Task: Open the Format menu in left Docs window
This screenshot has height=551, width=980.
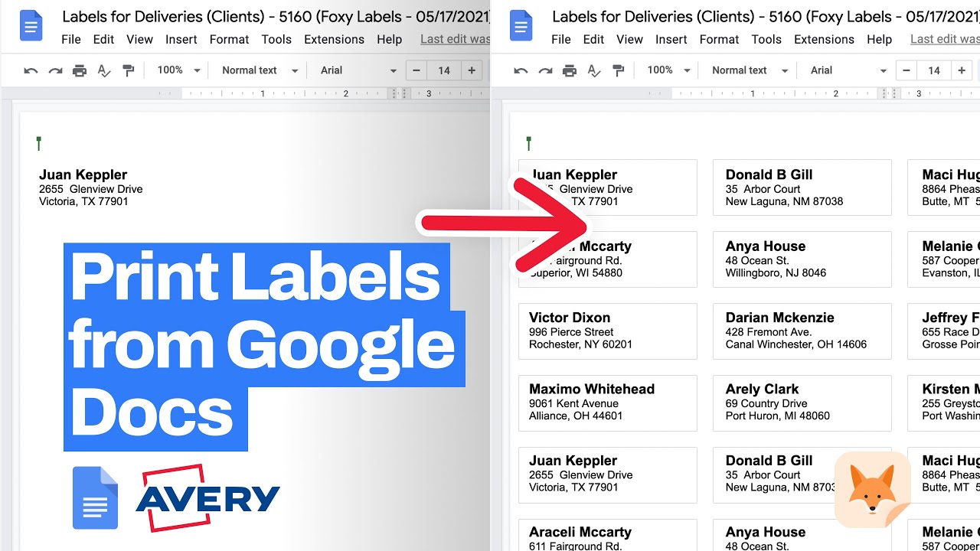Action: pos(230,39)
